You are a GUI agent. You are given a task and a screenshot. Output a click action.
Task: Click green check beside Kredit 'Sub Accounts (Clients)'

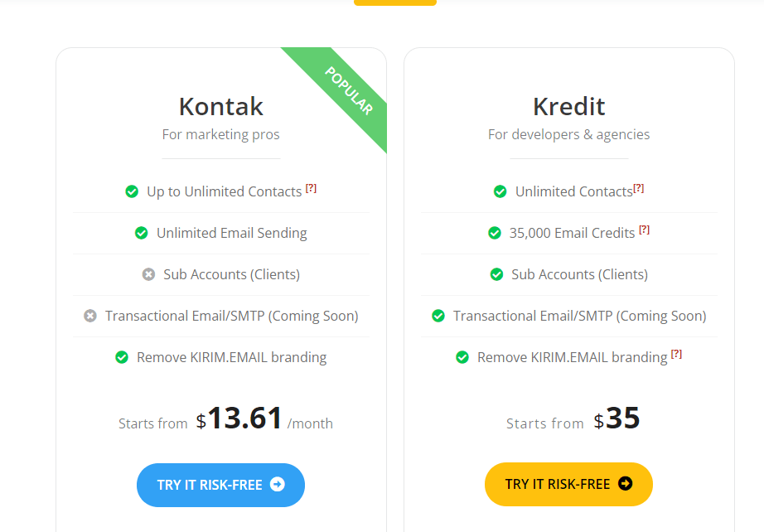pyautogui.click(x=496, y=274)
